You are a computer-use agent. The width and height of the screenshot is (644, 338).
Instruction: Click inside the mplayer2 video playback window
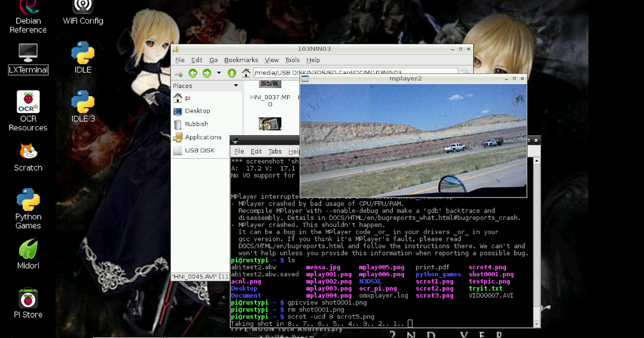pyautogui.click(x=413, y=139)
